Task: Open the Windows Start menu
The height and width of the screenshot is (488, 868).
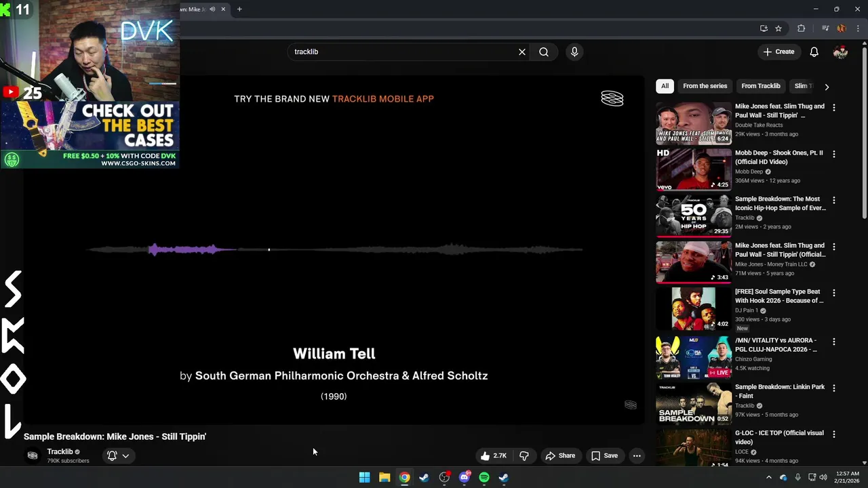Action: 364,477
